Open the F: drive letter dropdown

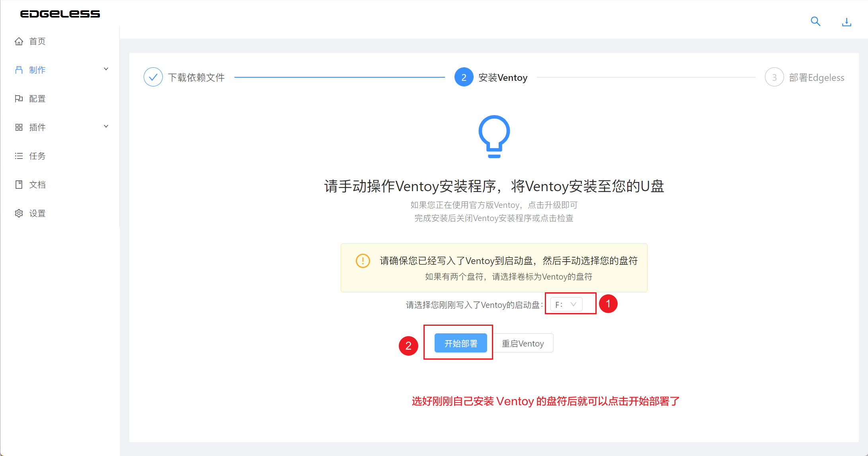566,304
